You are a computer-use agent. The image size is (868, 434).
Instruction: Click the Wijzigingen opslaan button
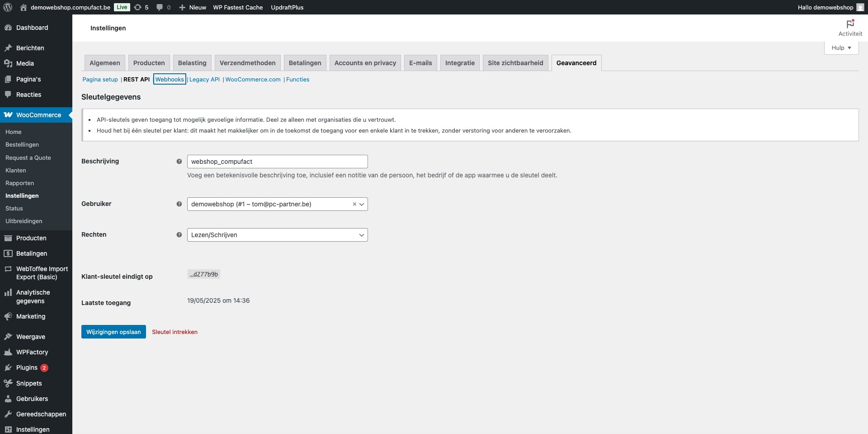click(x=113, y=332)
